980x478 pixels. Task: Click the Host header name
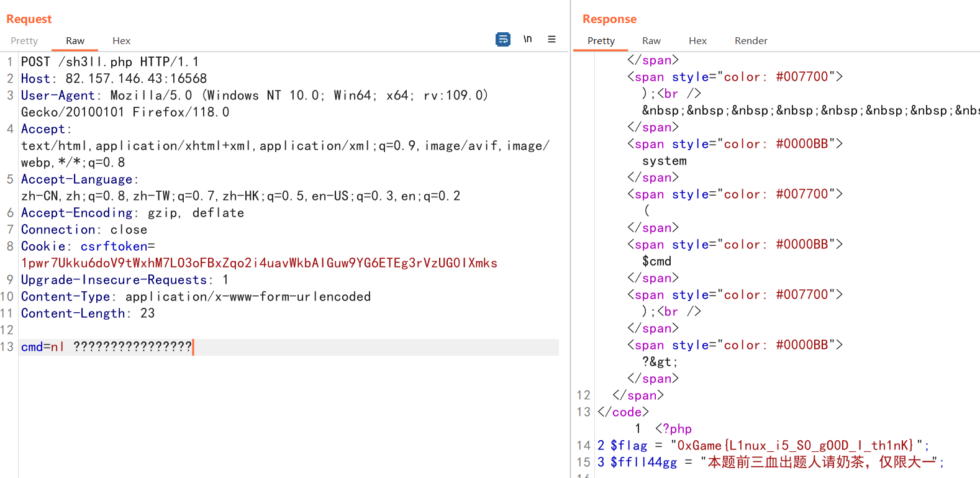[x=35, y=79]
